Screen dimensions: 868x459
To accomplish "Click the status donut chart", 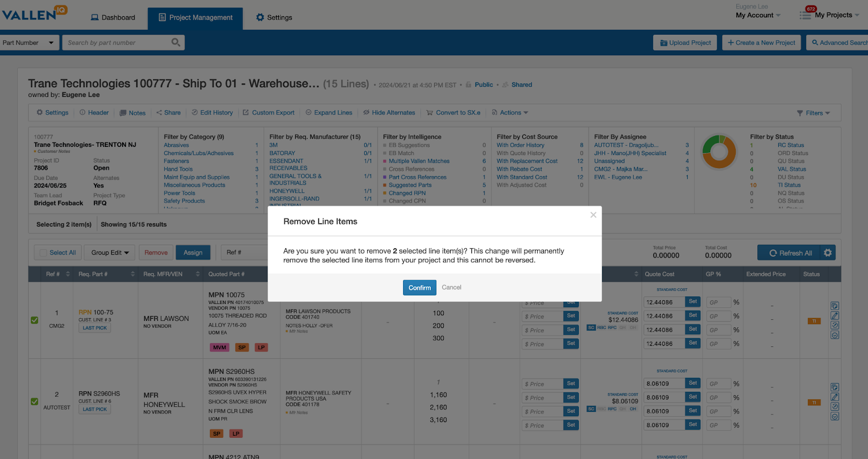I will (719, 152).
